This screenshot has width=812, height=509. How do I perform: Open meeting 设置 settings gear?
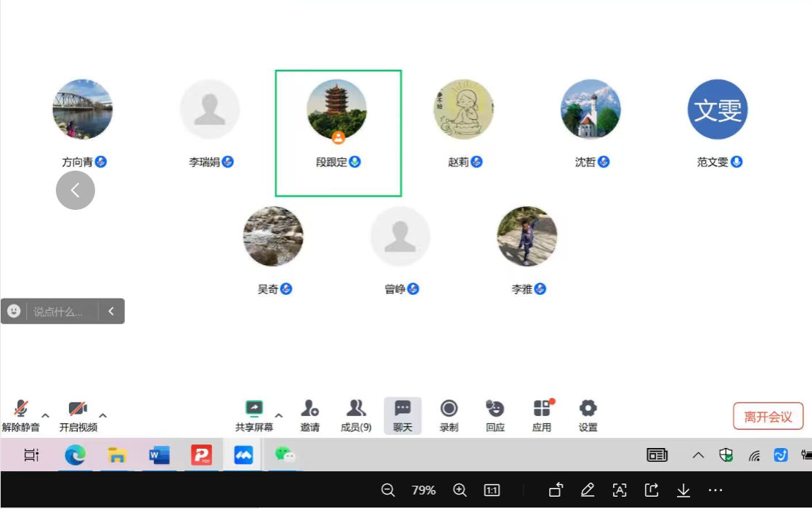(588, 415)
